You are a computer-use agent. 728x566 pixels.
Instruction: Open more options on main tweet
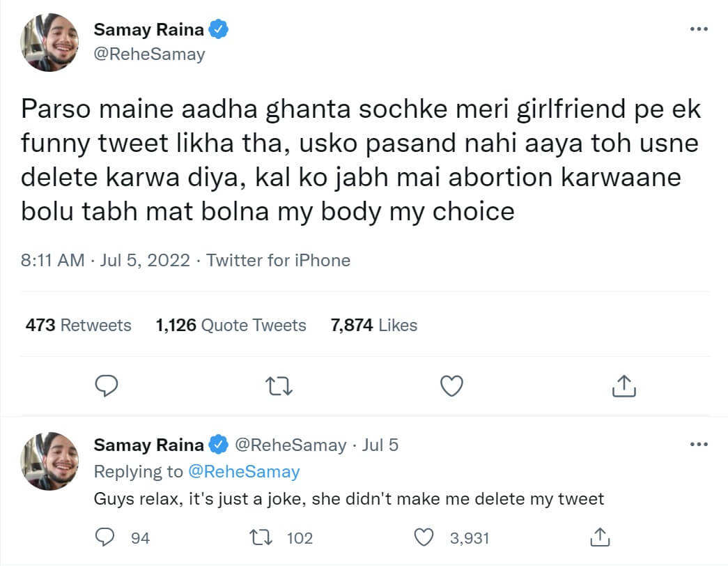(x=698, y=29)
